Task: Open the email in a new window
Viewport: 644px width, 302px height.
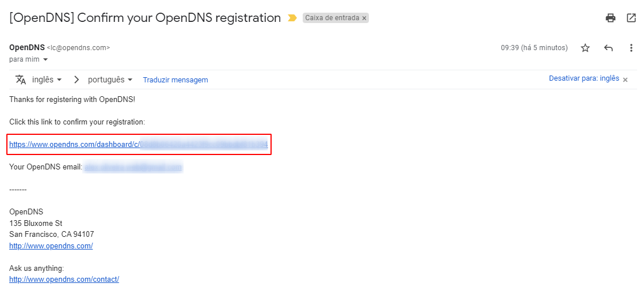Action: [631, 18]
